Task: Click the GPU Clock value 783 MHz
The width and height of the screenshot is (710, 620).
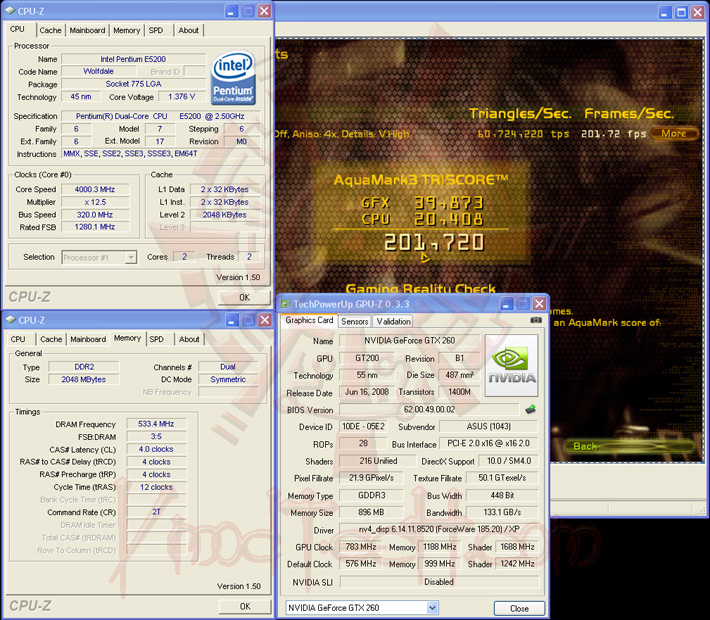Action: coord(361,547)
